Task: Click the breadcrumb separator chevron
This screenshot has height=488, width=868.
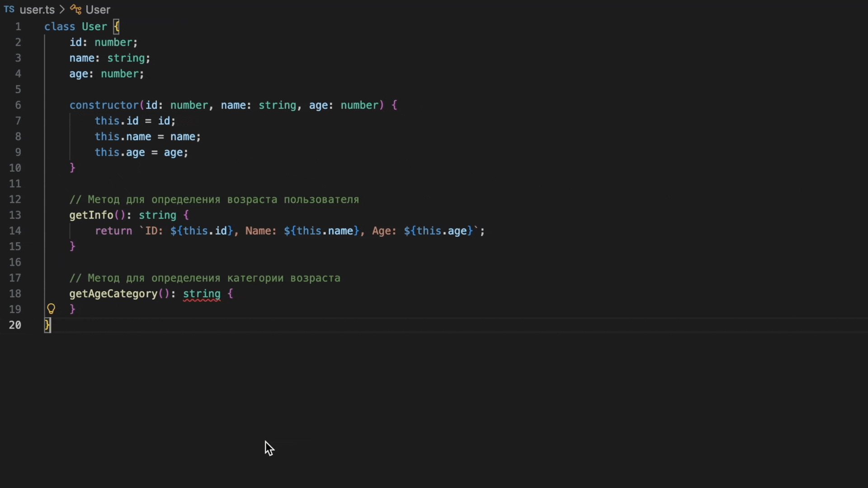Action: pyautogui.click(x=62, y=9)
